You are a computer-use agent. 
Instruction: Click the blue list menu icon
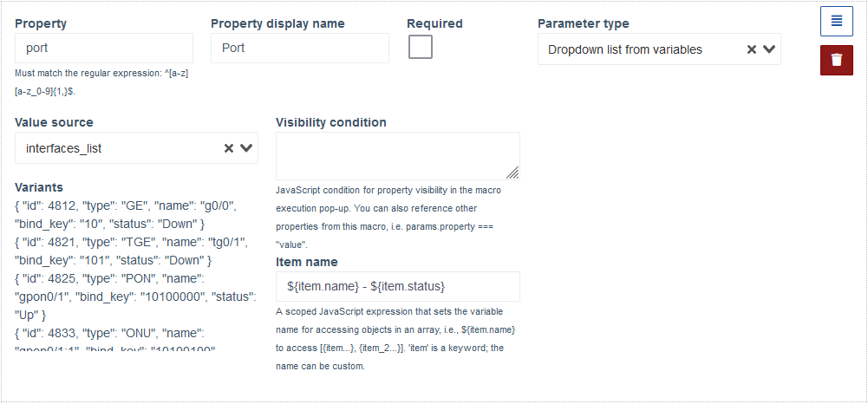pyautogui.click(x=837, y=22)
